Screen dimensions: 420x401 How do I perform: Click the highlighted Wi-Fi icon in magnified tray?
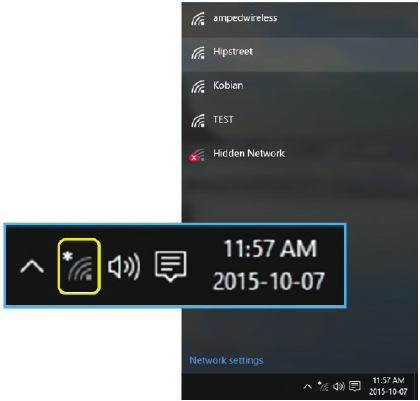pos(79,266)
